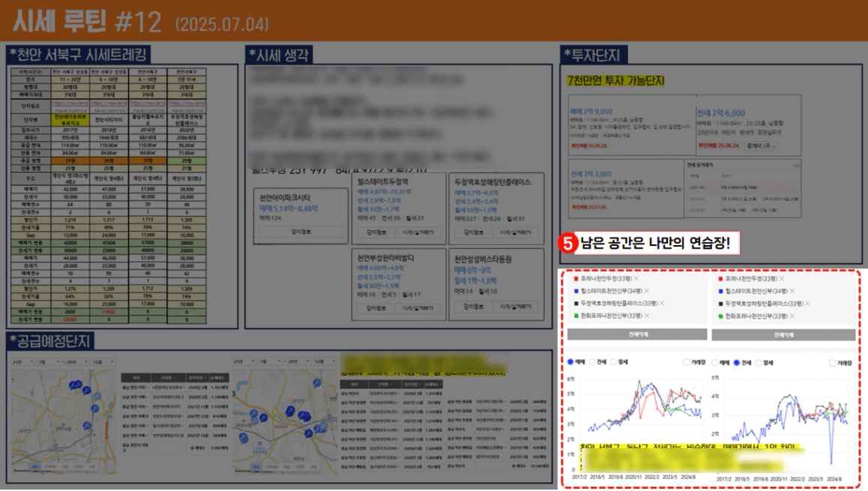Remove 포레나천안두정 from the right chart list
The height and width of the screenshot is (491, 868).
tap(783, 279)
